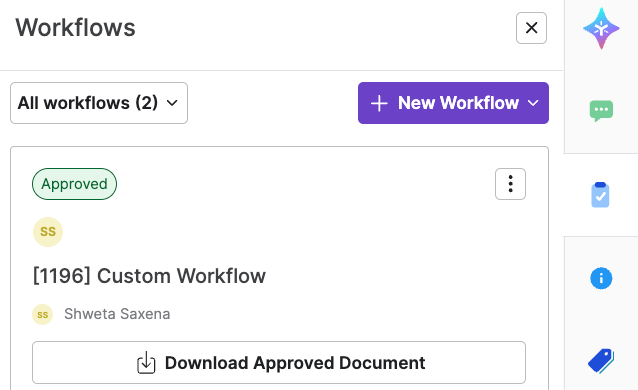Open the blue tags icon

pyautogui.click(x=601, y=361)
